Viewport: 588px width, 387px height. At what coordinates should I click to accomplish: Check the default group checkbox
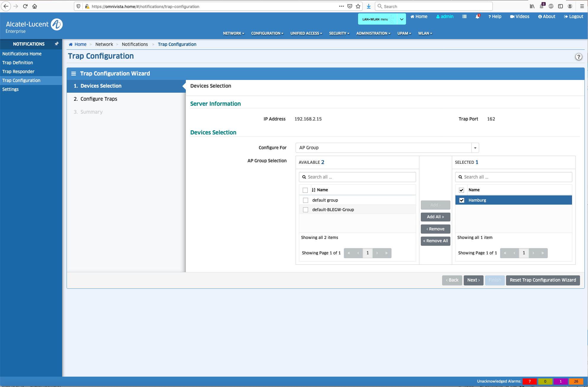306,200
